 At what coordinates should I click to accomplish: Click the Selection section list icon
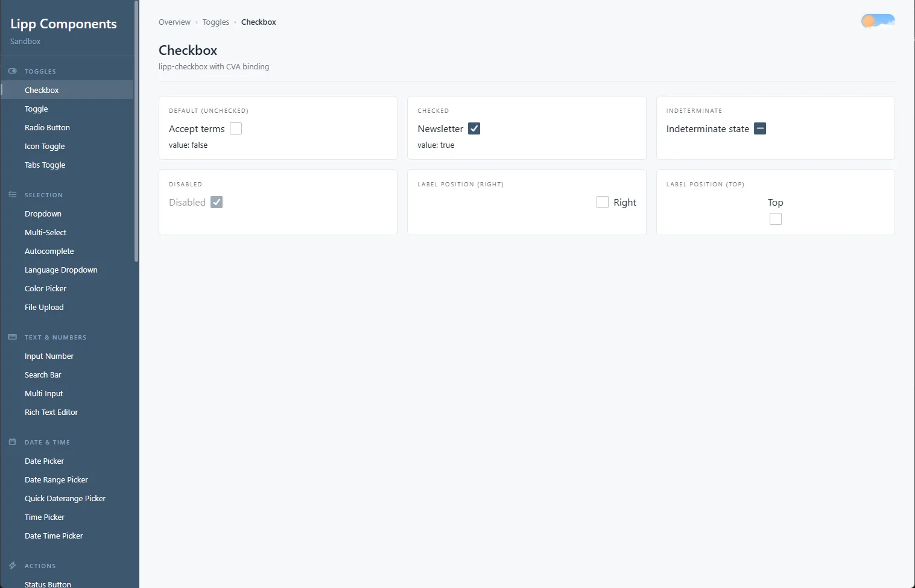pyautogui.click(x=12, y=195)
